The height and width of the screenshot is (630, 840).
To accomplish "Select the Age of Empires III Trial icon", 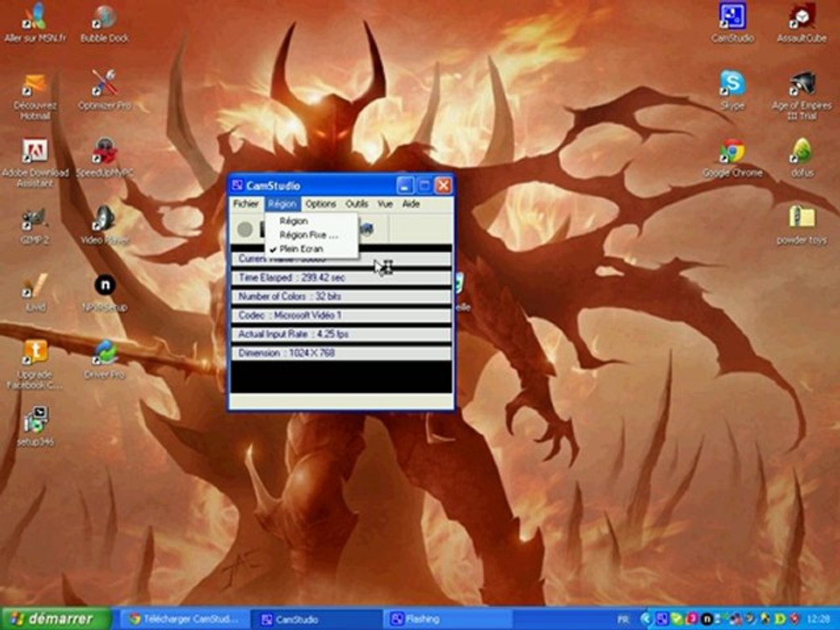I will 802,96.
